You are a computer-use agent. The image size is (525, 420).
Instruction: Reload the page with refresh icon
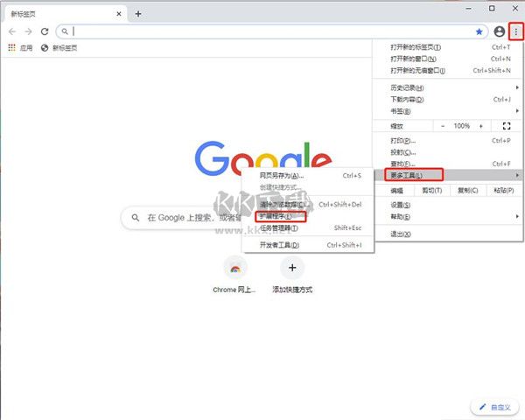tap(45, 31)
